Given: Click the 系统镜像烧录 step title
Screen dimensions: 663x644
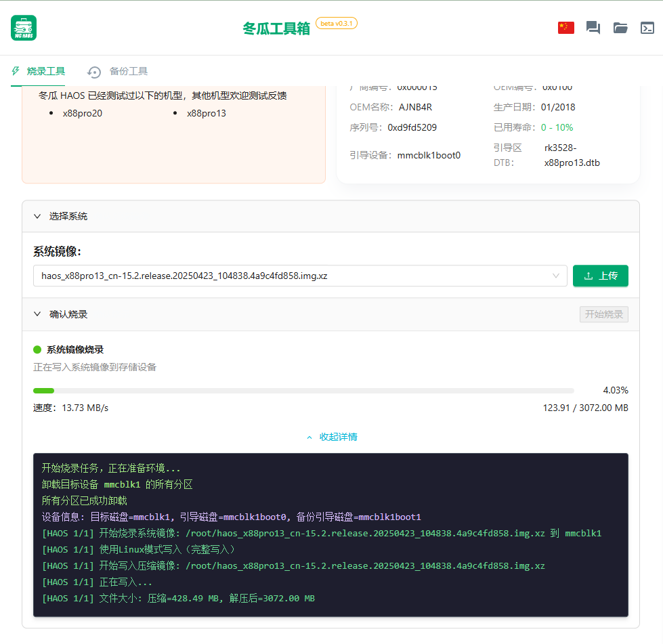Looking at the screenshot, I should coord(75,349).
